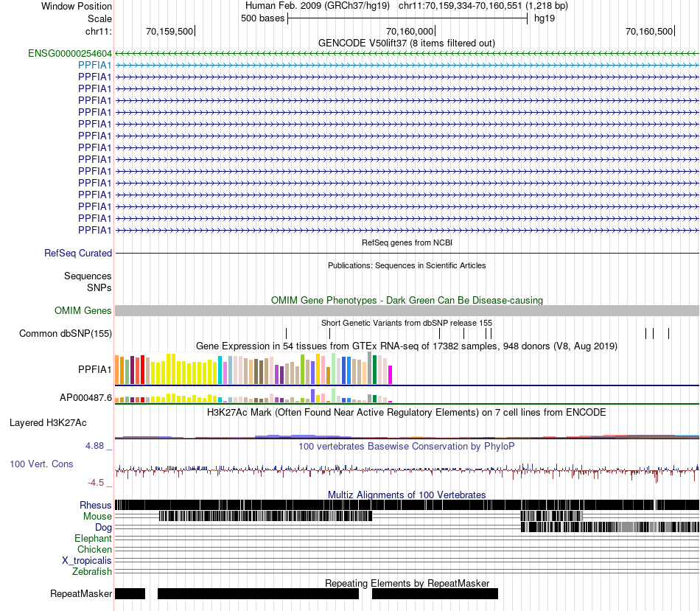Open the Gene Expression in 54 tissues title
Viewport: 700px width, 611px height.
407,346
